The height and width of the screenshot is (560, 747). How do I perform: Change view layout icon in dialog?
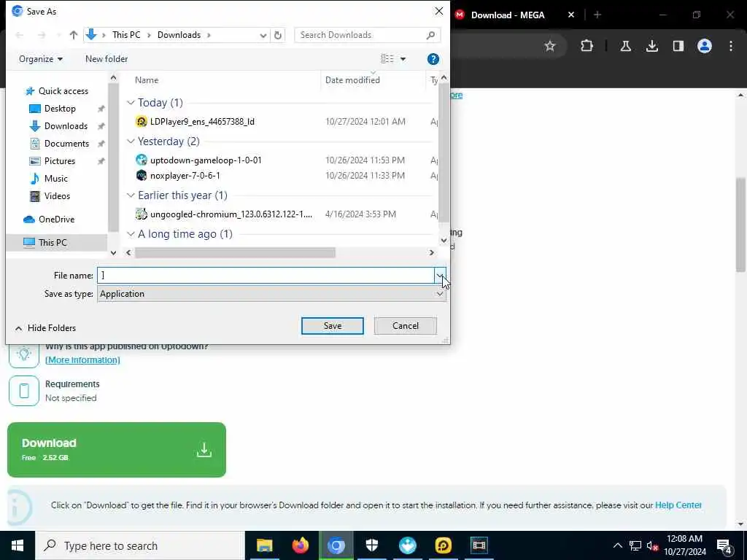[387, 58]
